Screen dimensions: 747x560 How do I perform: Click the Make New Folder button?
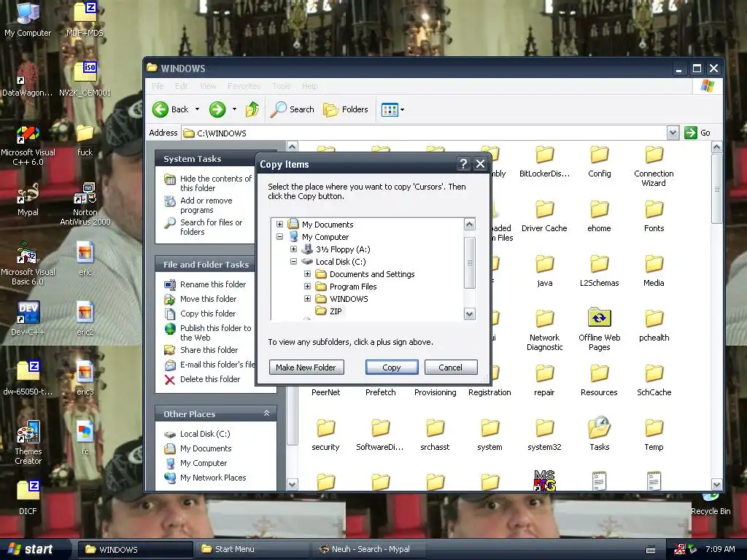(x=306, y=367)
